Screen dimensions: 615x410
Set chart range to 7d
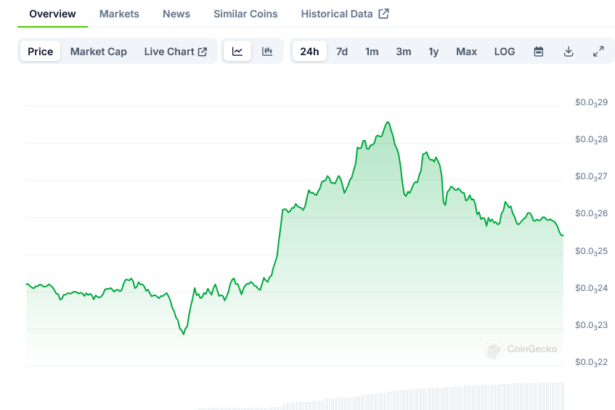point(342,51)
